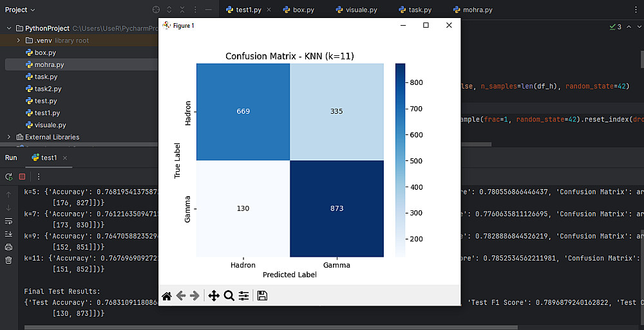
Task: Click the print output icon in Run panel
Action: 8,247
